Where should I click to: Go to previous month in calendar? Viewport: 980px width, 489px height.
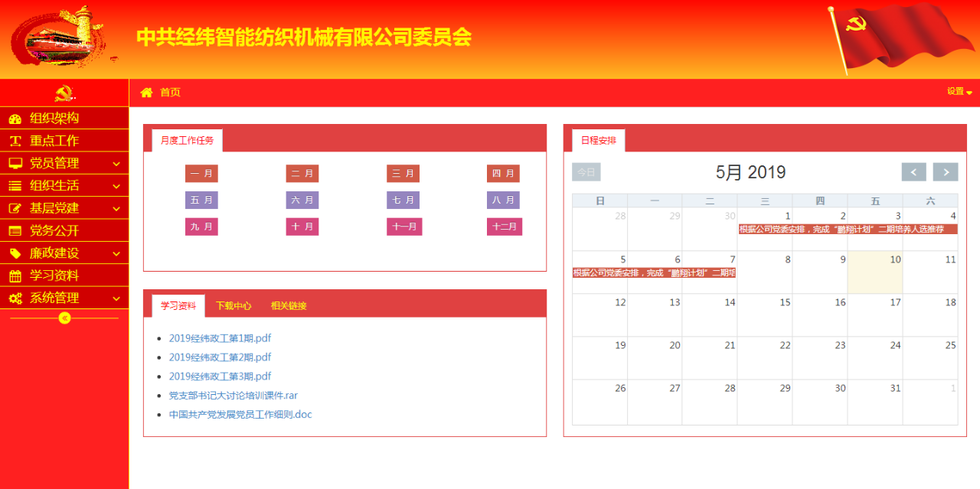913,172
